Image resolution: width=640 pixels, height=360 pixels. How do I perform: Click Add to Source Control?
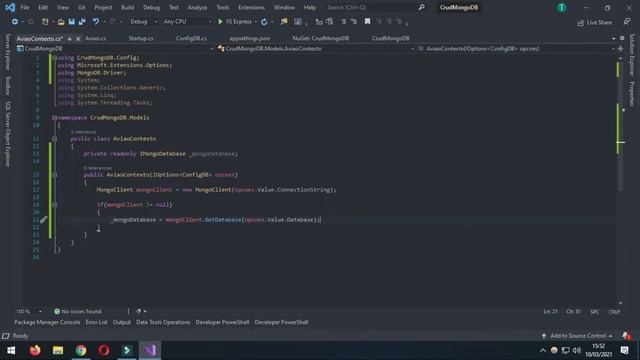pos(577,336)
